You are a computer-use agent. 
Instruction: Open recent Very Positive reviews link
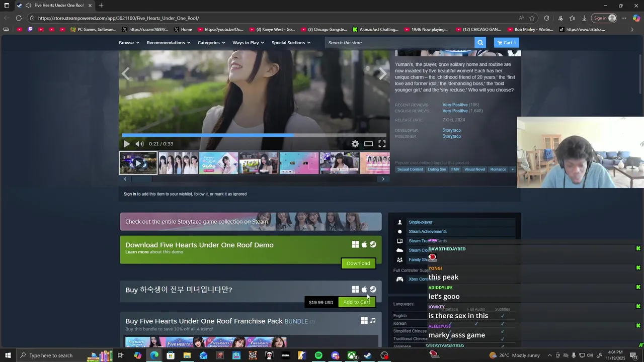pyautogui.click(x=455, y=105)
